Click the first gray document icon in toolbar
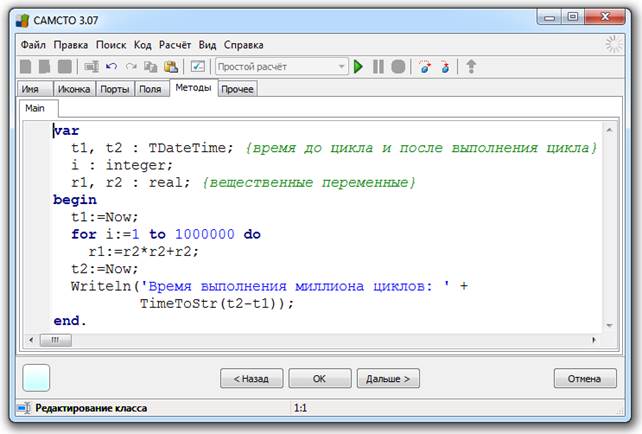Viewport: 642px width, 434px height. (x=25, y=66)
